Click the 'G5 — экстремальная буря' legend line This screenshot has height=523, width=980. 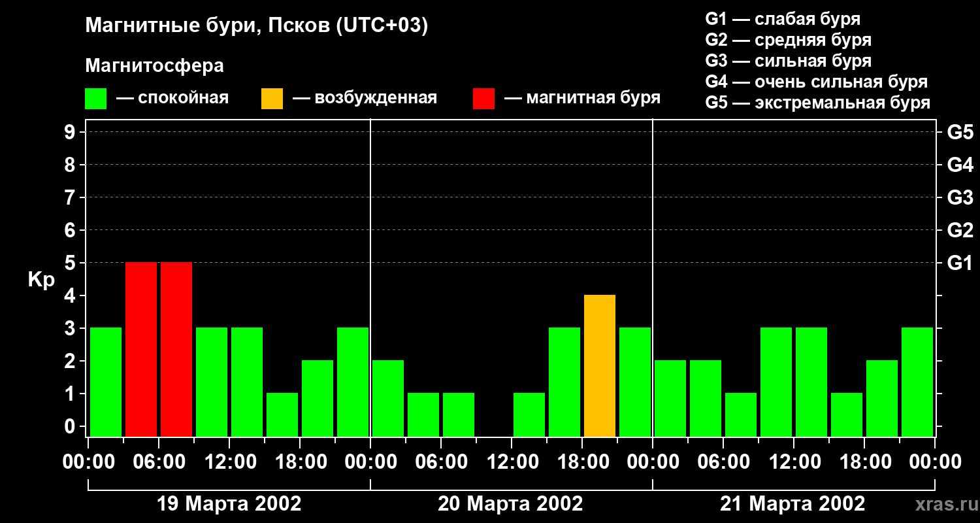pos(818,103)
